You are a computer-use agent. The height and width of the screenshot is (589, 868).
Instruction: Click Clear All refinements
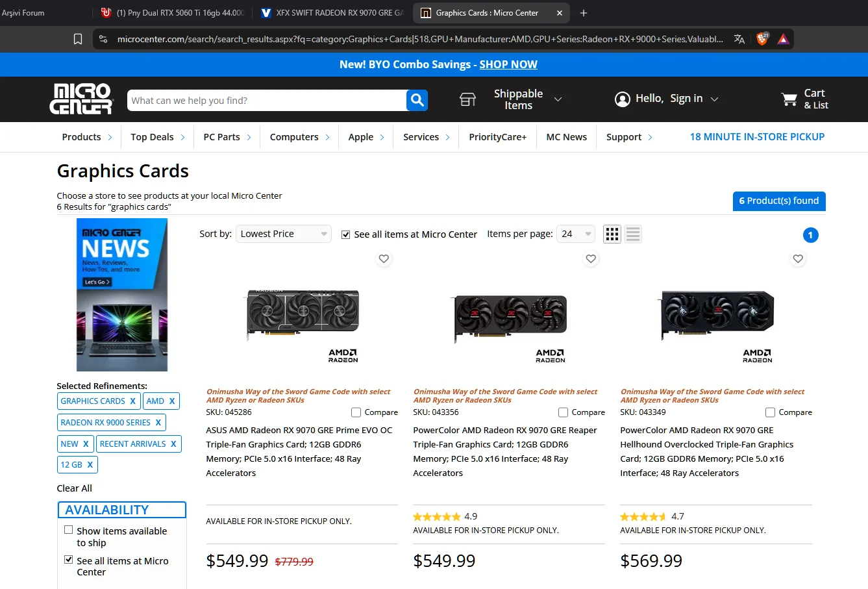tap(75, 488)
